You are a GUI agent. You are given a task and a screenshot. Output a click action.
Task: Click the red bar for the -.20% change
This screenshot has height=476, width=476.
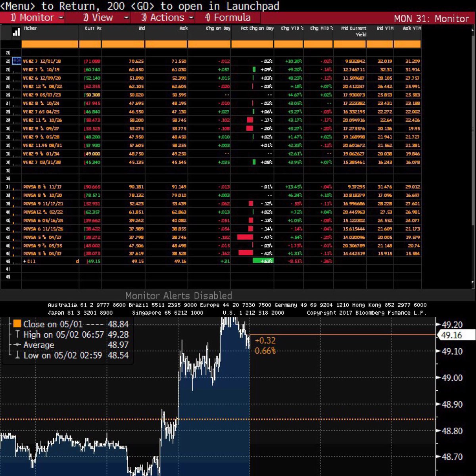(x=250, y=128)
